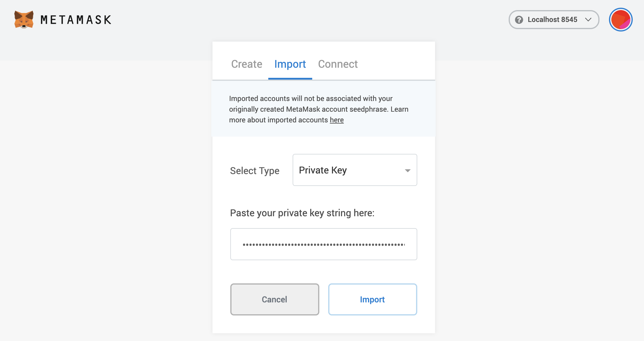Select the Import tab
The image size is (644, 341).
[x=290, y=64]
